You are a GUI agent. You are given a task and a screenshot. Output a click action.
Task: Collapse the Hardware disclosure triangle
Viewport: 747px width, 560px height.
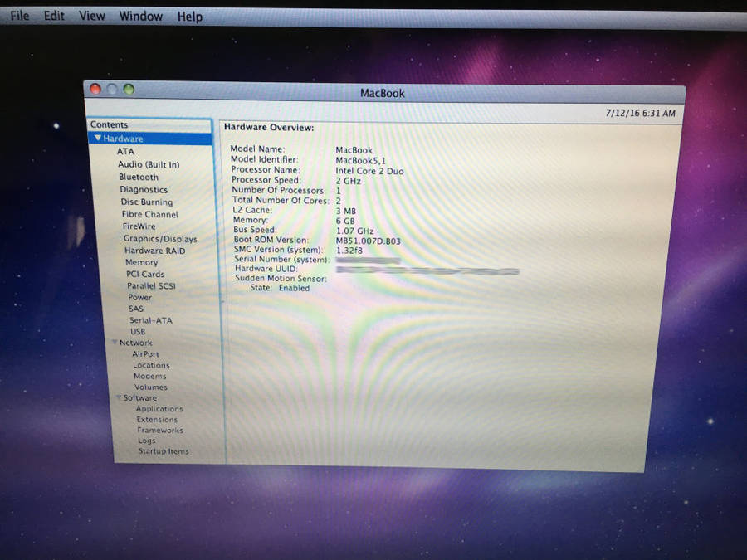point(98,139)
